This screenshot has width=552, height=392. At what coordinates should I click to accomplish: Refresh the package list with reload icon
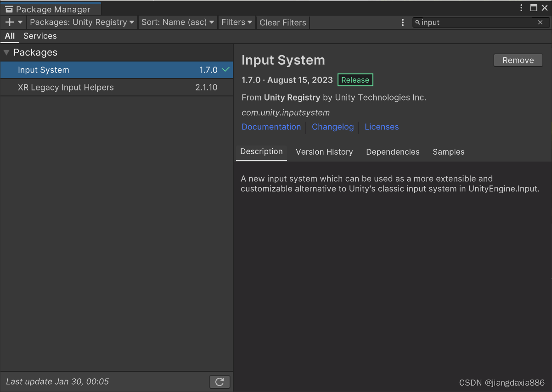coord(220,381)
